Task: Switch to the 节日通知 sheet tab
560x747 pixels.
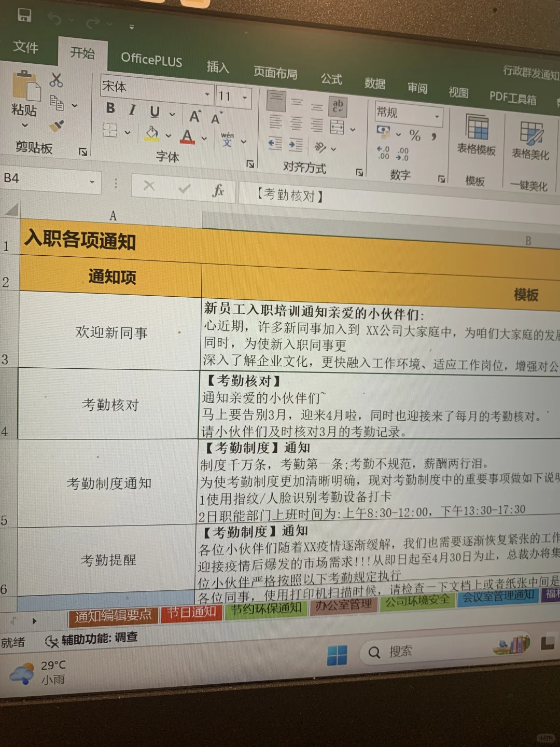Action: coord(191,613)
